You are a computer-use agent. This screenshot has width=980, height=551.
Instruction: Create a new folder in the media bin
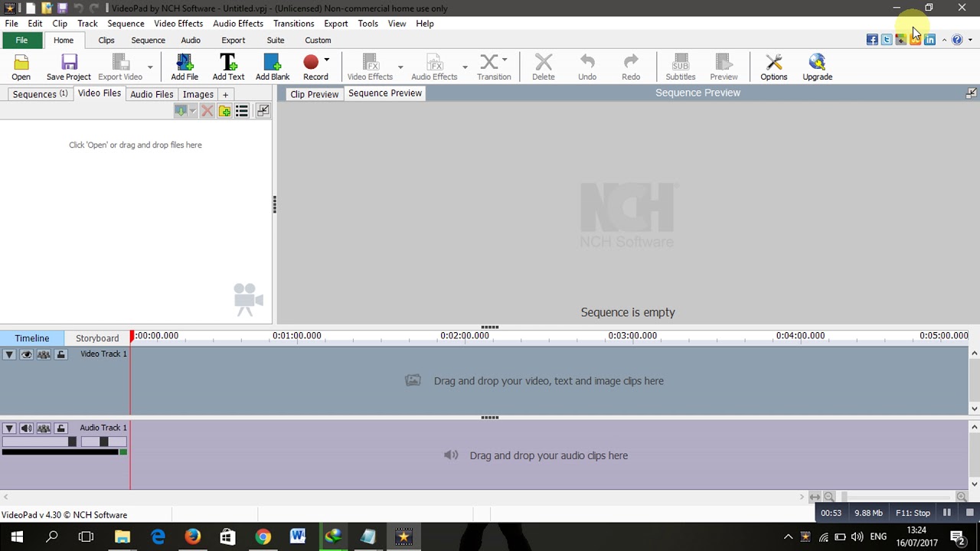point(224,111)
